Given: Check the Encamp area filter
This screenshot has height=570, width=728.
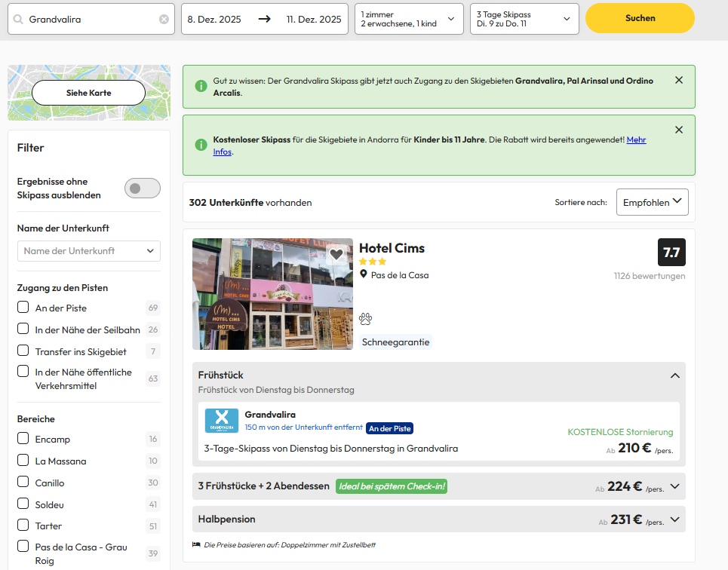Looking at the screenshot, I should [x=23, y=438].
